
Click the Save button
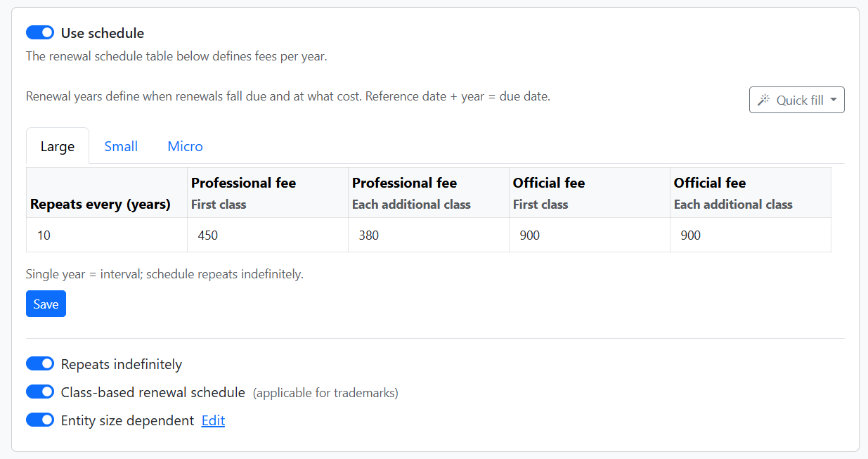[46, 304]
